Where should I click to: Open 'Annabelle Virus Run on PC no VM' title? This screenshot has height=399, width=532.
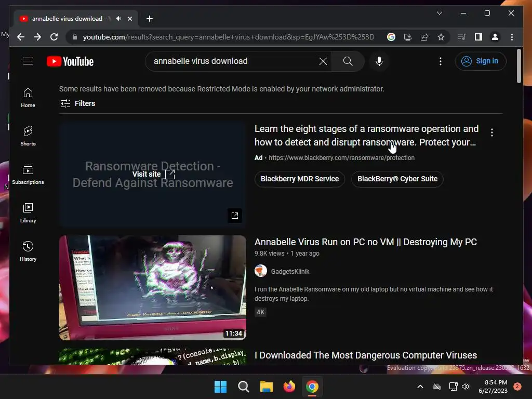366,242
